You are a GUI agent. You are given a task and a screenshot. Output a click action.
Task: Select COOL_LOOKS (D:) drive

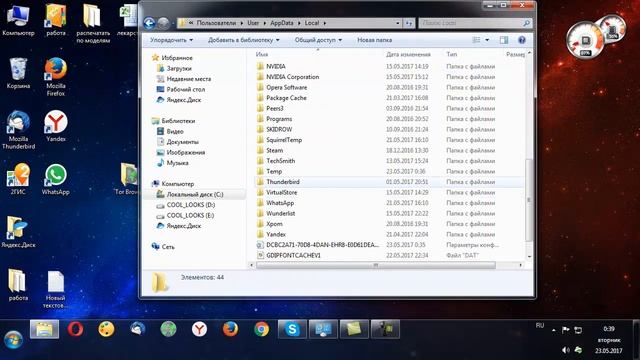[x=191, y=205]
